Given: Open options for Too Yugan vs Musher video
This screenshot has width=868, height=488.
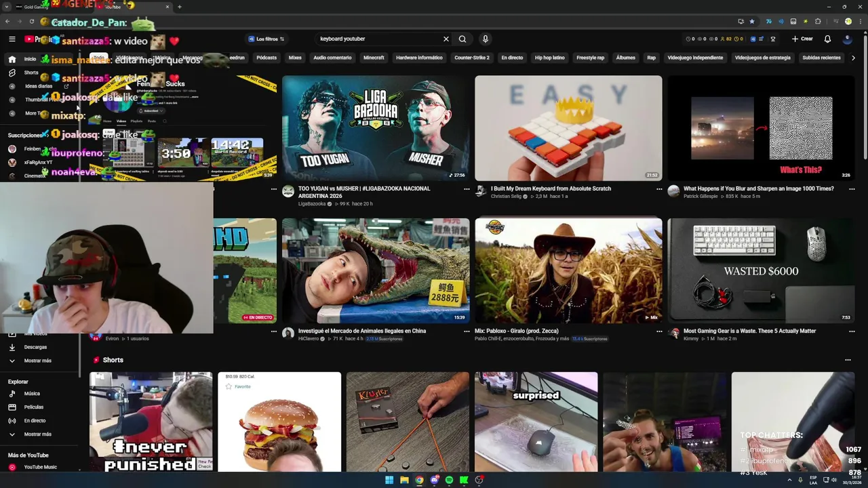Looking at the screenshot, I should pyautogui.click(x=467, y=189).
